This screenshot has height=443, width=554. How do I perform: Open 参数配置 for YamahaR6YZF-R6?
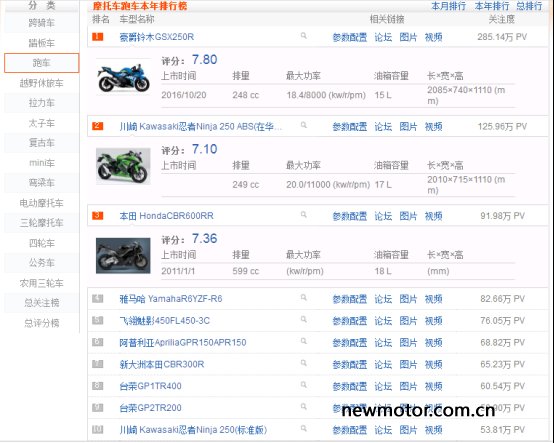pos(350,299)
